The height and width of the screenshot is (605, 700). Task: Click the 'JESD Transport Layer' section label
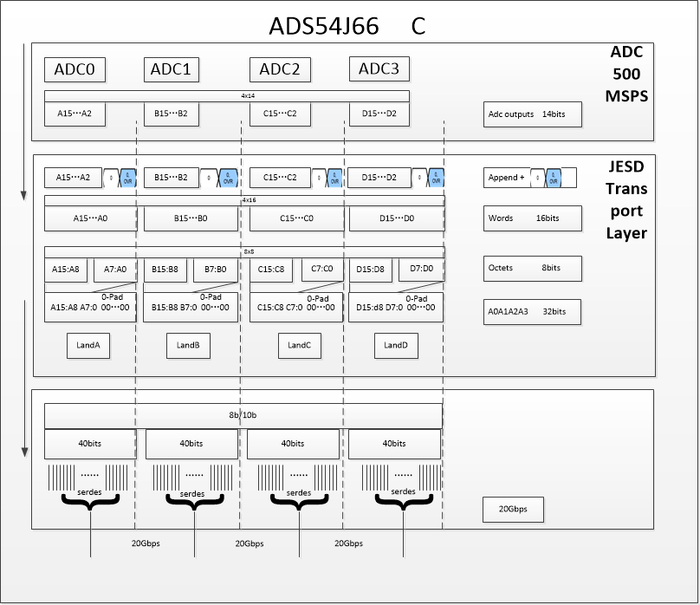coord(626,199)
